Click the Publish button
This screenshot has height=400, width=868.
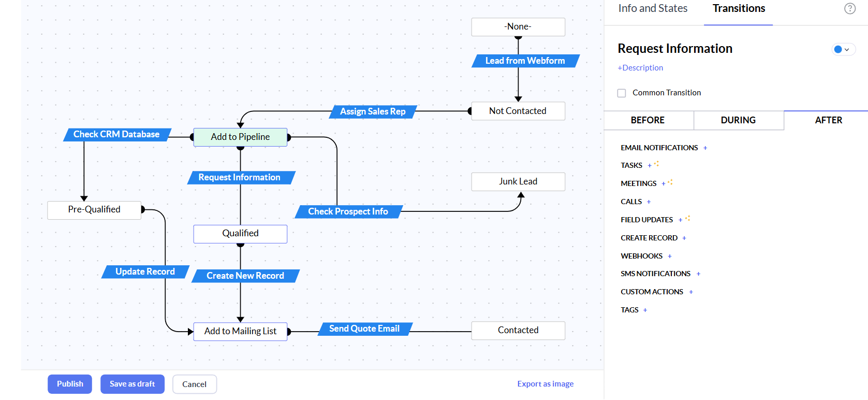point(70,384)
